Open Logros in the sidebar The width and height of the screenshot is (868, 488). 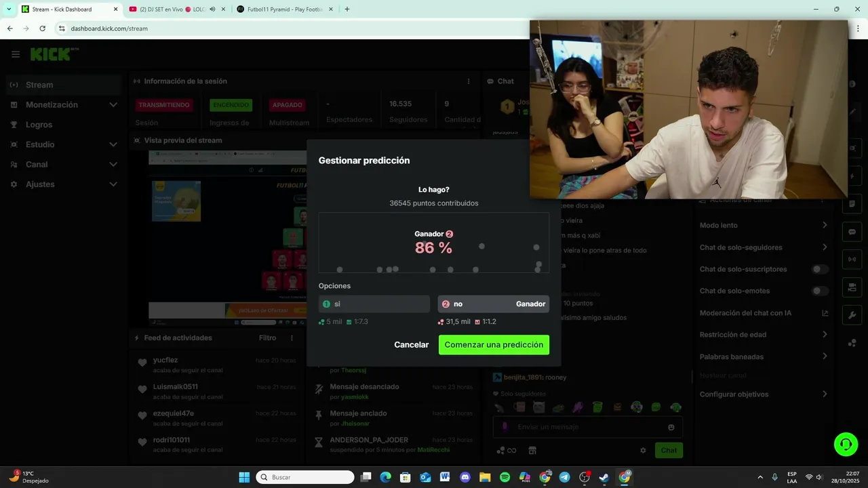point(63,125)
